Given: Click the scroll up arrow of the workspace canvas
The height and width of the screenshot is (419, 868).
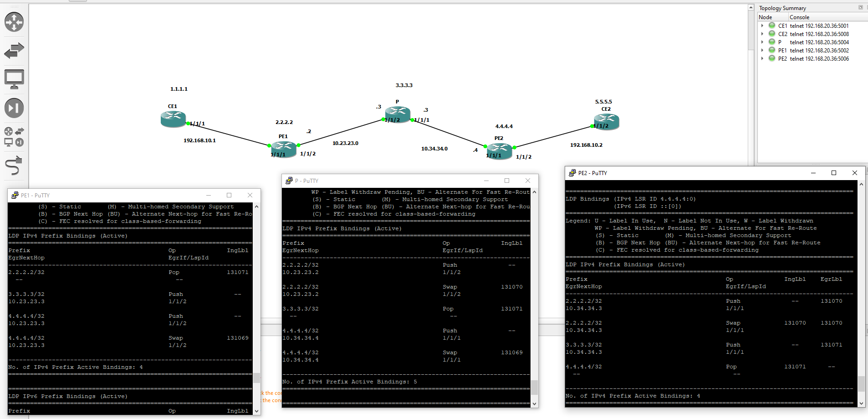Looking at the screenshot, I should [x=751, y=8].
